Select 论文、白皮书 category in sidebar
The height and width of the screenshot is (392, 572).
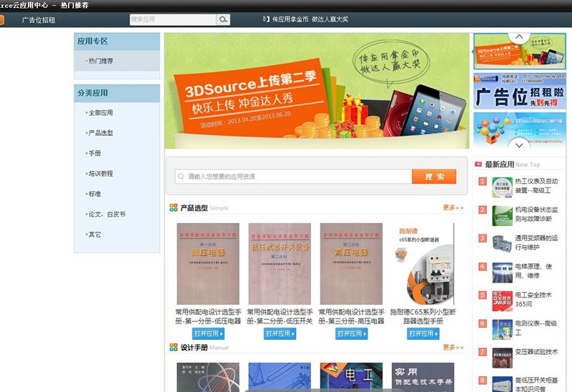(x=107, y=215)
